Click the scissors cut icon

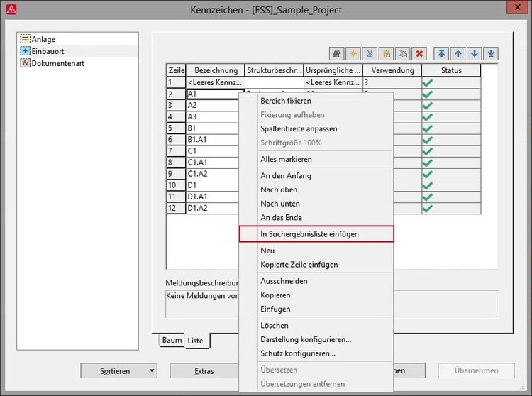pos(370,53)
